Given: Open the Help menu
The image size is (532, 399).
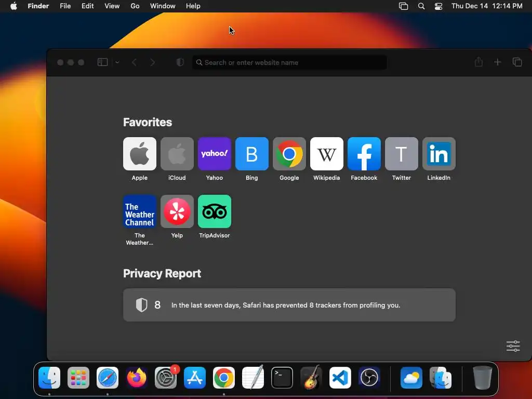Looking at the screenshot, I should (193, 6).
